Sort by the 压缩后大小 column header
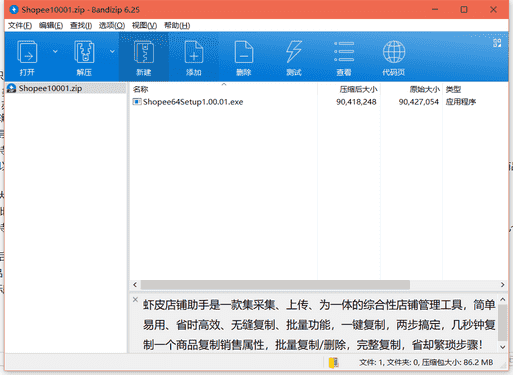The image size is (513, 375). (358, 89)
